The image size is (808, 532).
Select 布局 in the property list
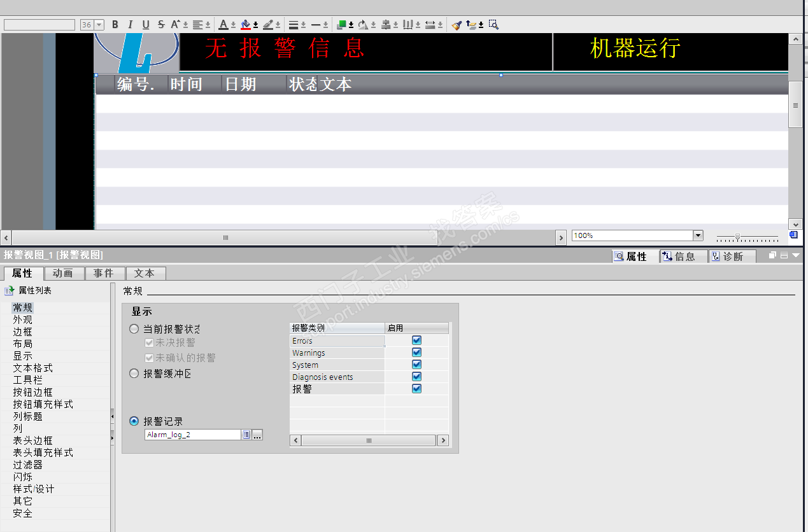pos(22,344)
